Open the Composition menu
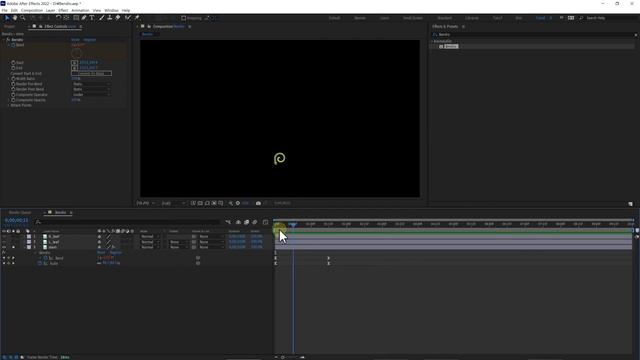This screenshot has width=640, height=360. 31,10
